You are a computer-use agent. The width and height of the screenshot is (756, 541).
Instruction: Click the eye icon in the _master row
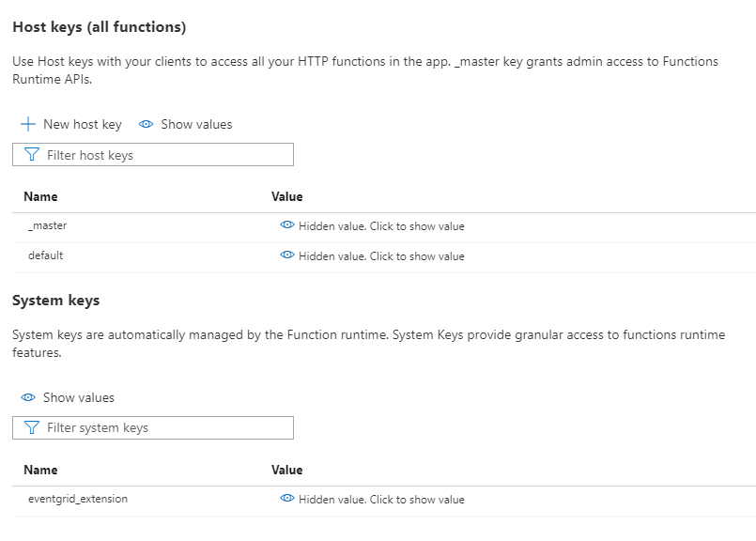pos(287,226)
